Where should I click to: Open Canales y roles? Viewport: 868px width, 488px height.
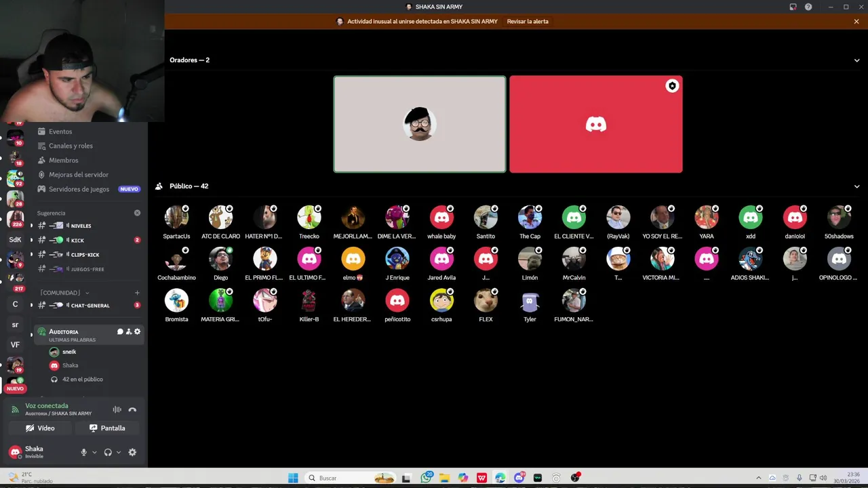pos(71,146)
